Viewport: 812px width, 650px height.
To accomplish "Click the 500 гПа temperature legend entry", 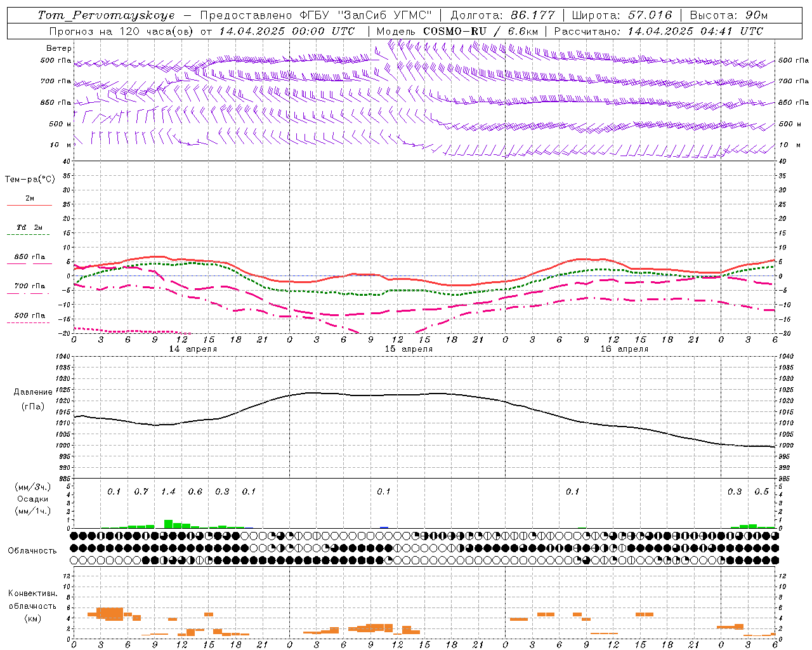I will click(30, 315).
